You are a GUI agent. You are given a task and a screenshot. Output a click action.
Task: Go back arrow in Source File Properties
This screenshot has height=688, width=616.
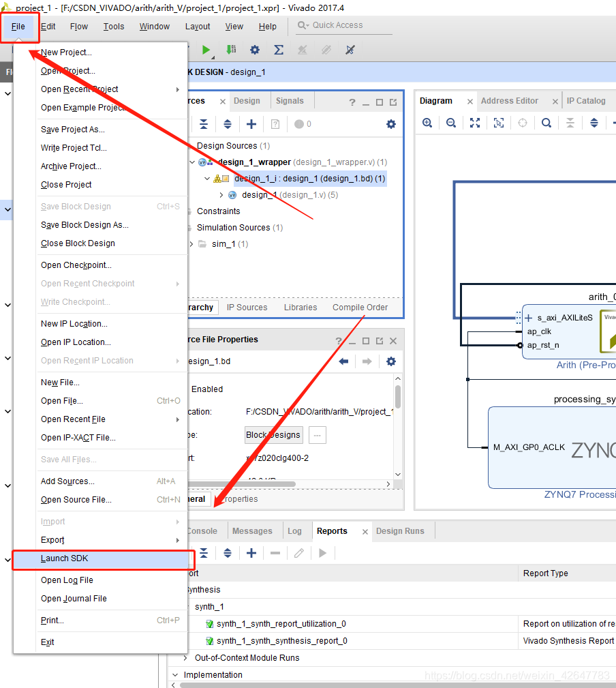tap(343, 361)
